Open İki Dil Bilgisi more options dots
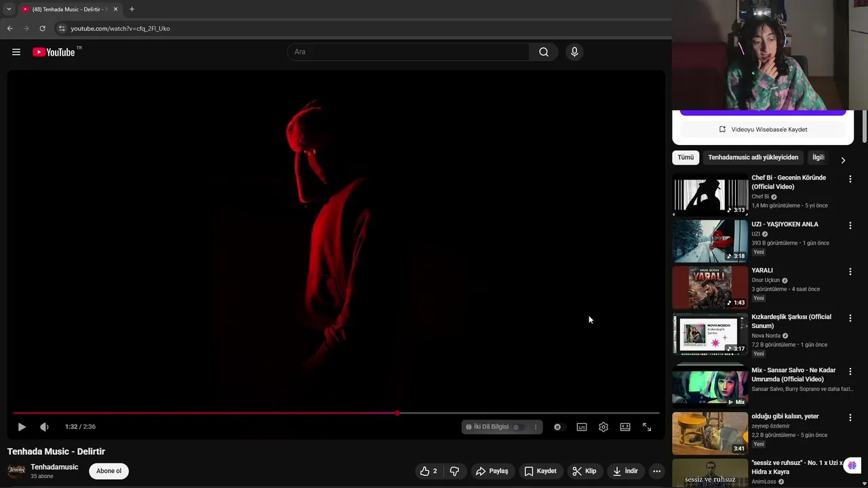The height and width of the screenshot is (488, 868). (x=536, y=427)
